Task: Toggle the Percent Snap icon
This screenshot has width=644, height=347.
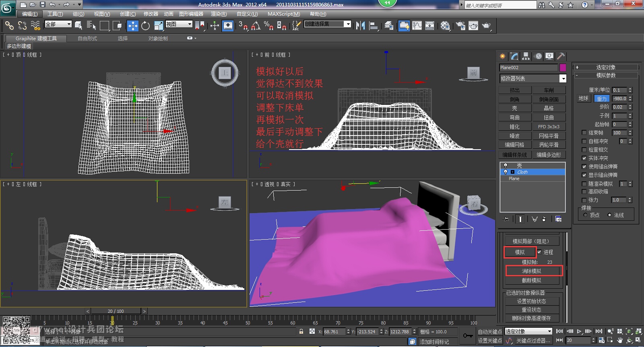Action: tap(268, 26)
